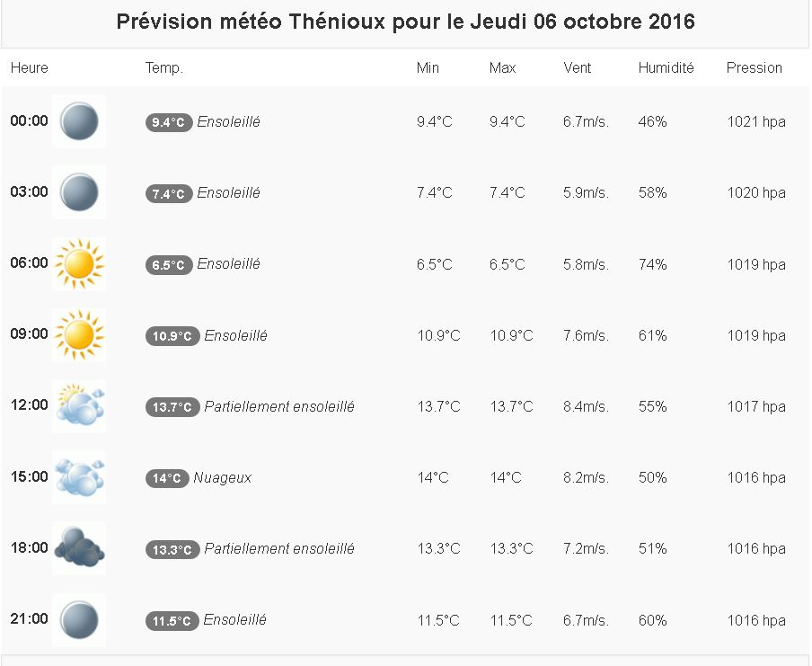Click the 14°C temperature badge
This screenshot has width=812, height=666.
click(167, 479)
